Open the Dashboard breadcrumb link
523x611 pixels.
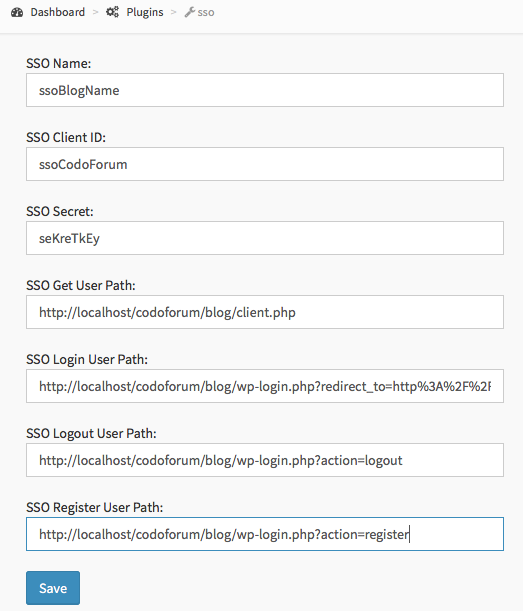click(x=57, y=12)
